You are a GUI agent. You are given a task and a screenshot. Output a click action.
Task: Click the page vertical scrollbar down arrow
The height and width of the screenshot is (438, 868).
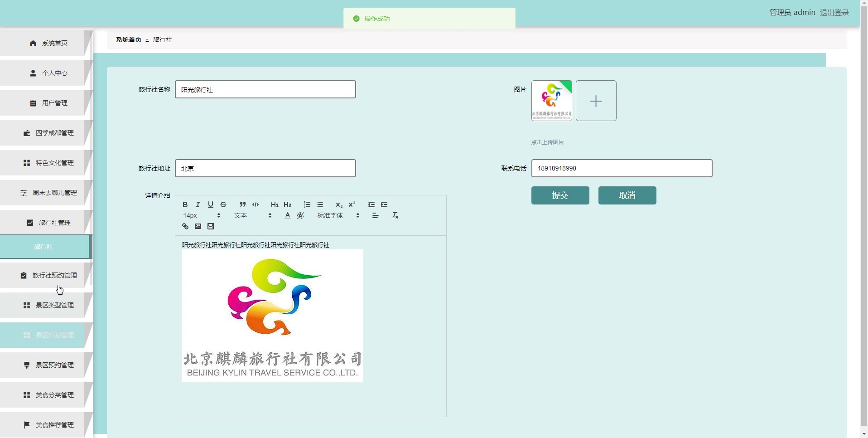[864, 434]
